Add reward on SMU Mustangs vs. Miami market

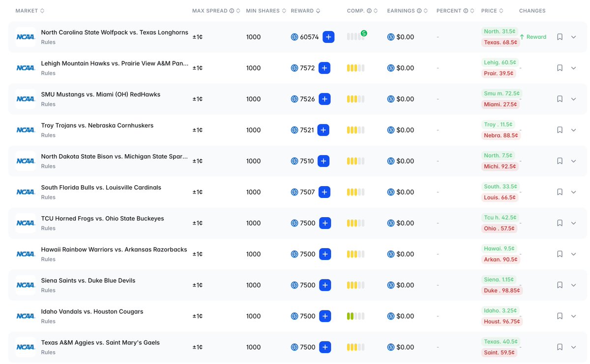[x=324, y=99]
